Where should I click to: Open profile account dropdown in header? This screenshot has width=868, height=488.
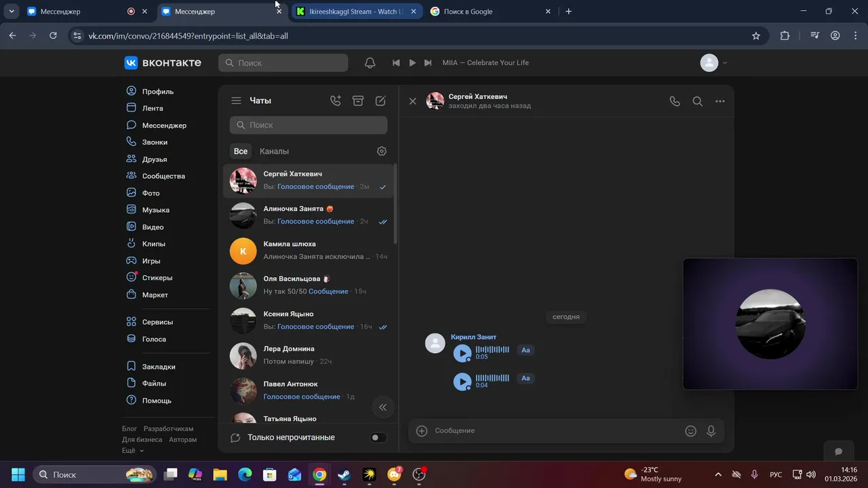(x=713, y=62)
